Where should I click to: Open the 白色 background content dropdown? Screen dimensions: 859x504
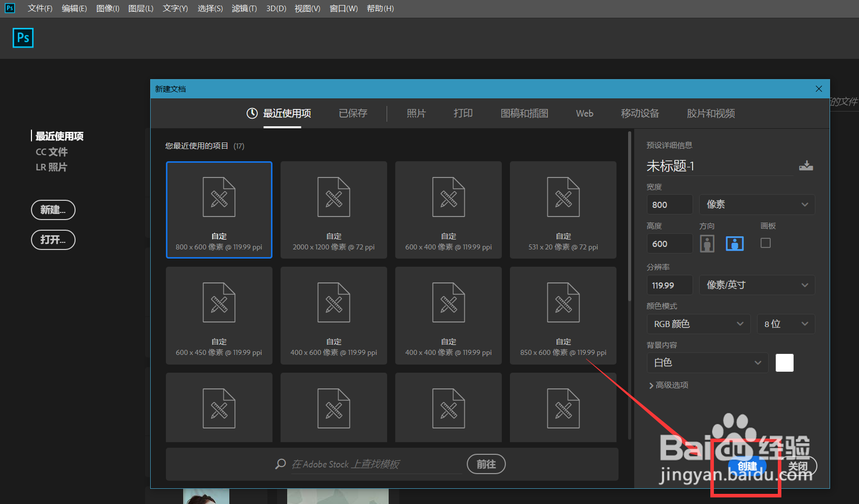pyautogui.click(x=708, y=363)
